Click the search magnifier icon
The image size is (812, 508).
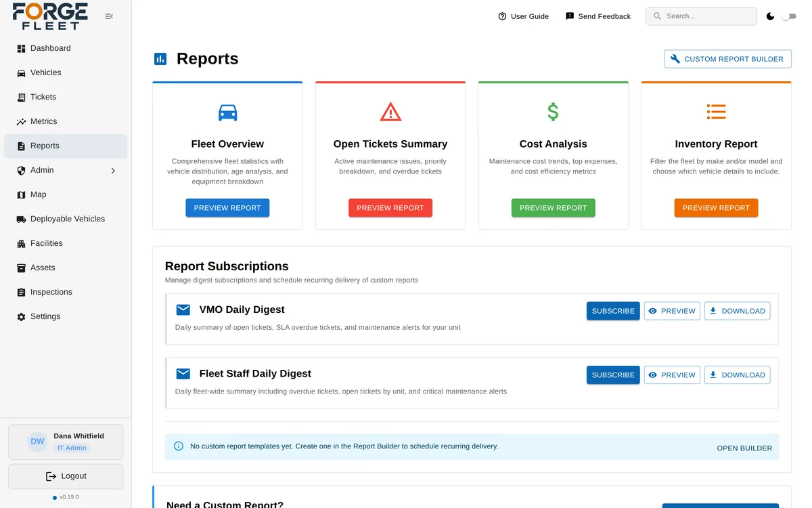coord(658,16)
